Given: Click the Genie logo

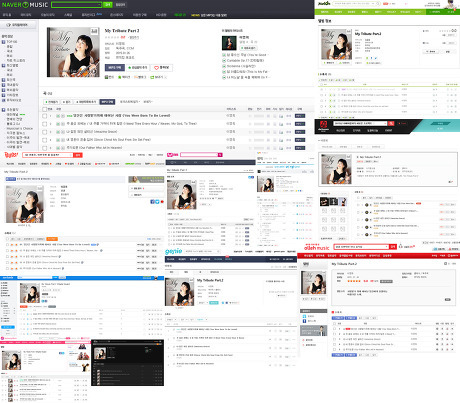Looking at the screenshot, I should [x=174, y=251].
